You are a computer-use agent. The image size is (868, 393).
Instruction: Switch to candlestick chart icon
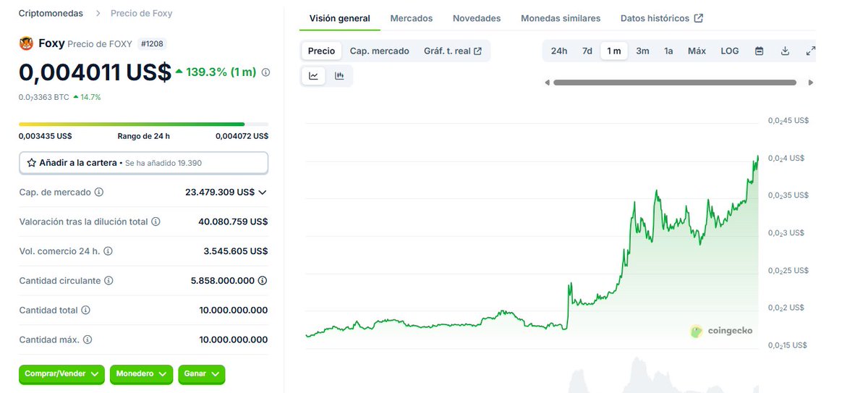pos(339,76)
